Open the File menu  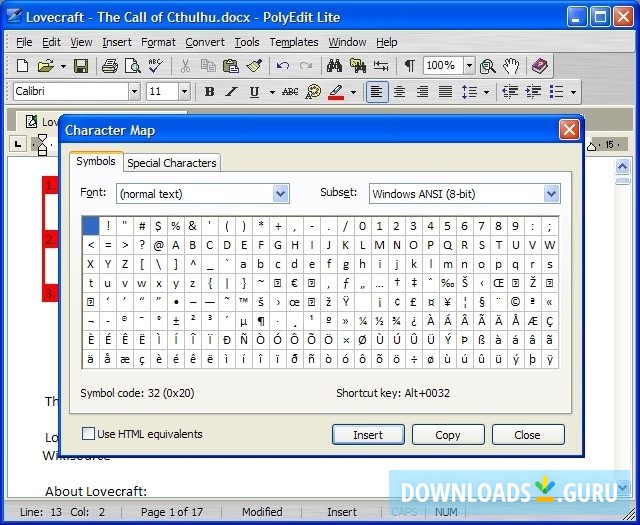24,42
